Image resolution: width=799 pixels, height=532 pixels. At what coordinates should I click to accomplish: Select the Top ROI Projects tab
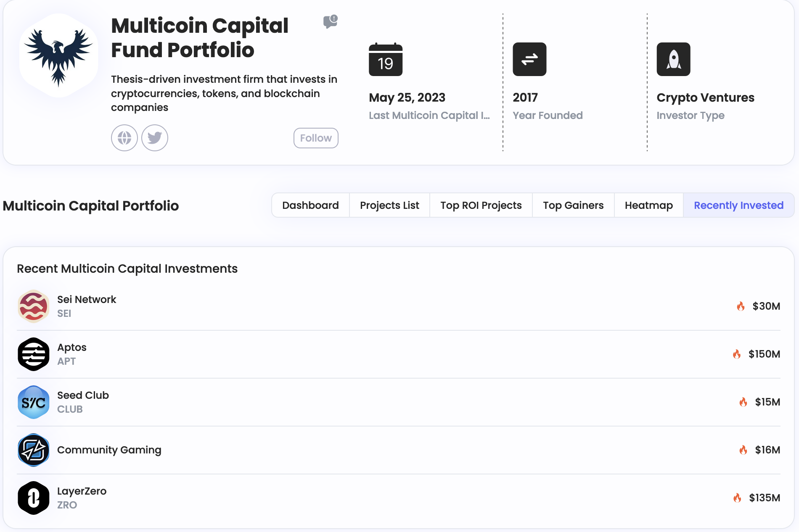pyautogui.click(x=481, y=205)
